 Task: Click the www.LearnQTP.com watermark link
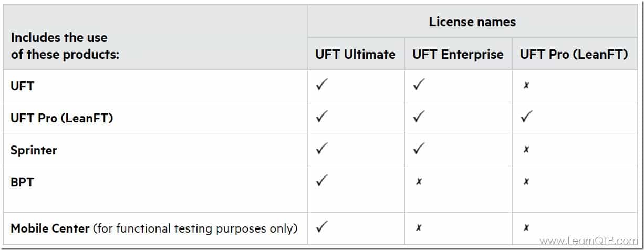point(588,241)
